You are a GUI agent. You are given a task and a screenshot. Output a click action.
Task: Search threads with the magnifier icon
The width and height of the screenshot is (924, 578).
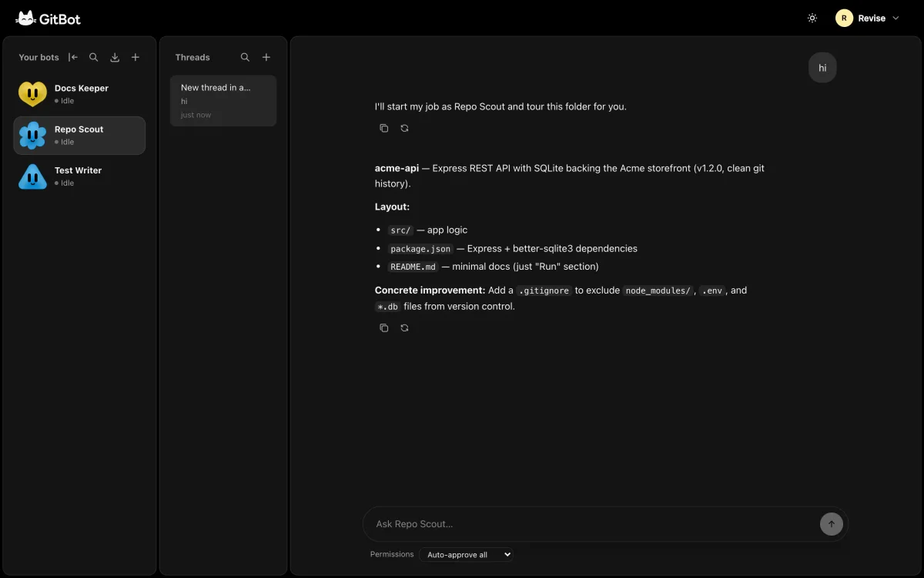[x=245, y=57]
